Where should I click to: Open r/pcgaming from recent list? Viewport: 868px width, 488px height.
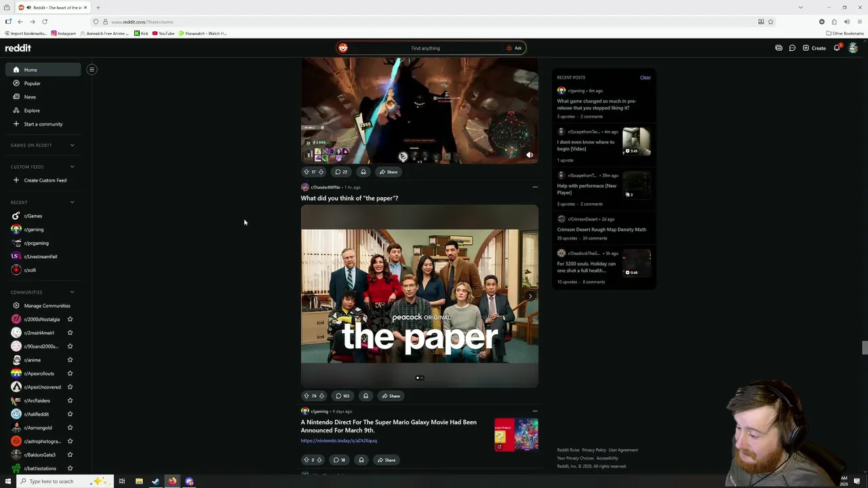[36, 243]
